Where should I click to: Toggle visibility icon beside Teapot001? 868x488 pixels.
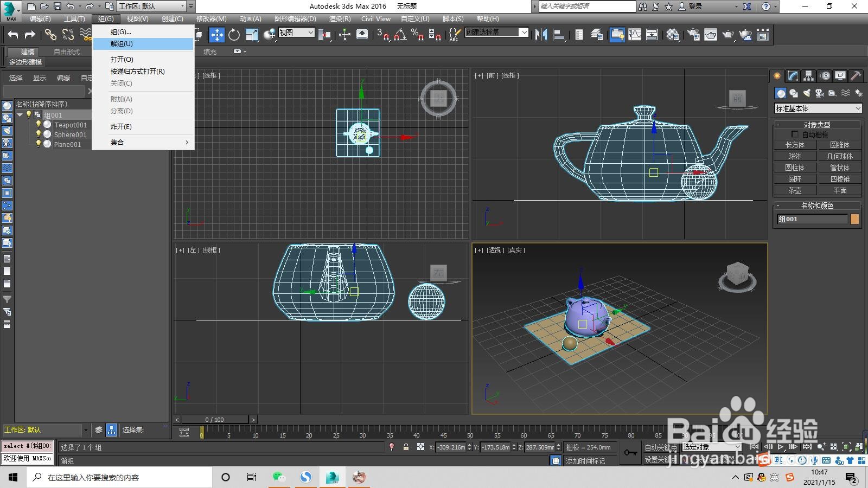(38, 125)
